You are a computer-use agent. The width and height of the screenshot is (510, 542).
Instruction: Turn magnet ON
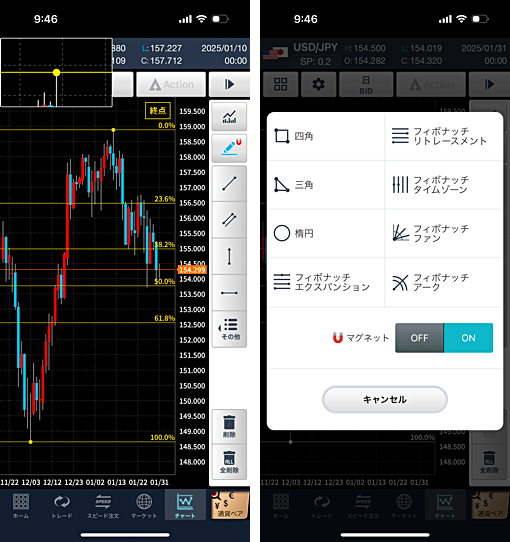[x=468, y=338]
